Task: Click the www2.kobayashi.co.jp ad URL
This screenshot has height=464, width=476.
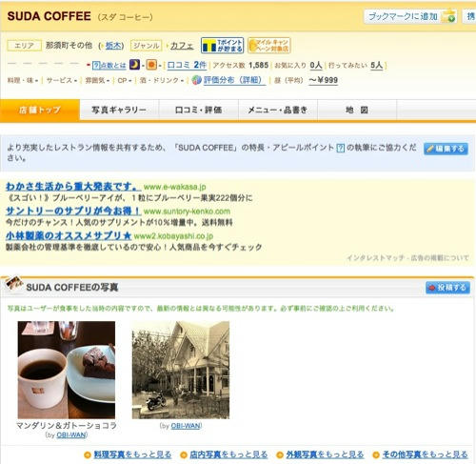Action: pyautogui.click(x=173, y=236)
